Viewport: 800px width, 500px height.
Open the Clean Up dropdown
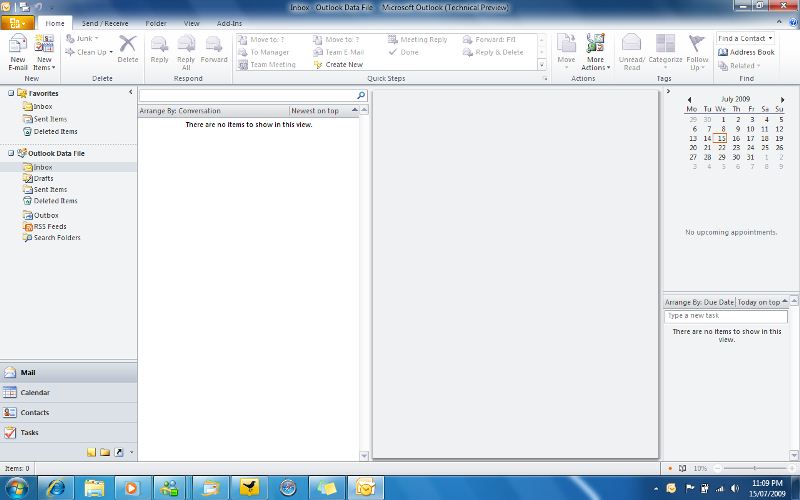pos(89,52)
